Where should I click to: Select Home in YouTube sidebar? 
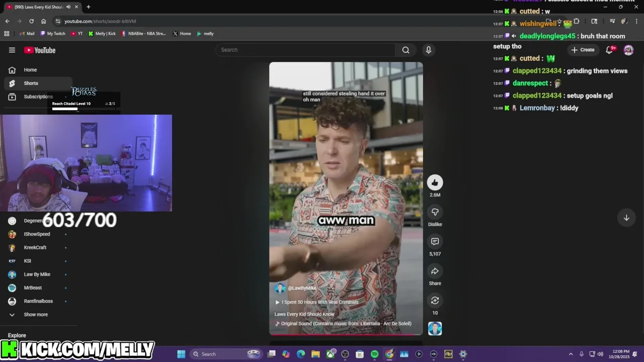(38, 70)
